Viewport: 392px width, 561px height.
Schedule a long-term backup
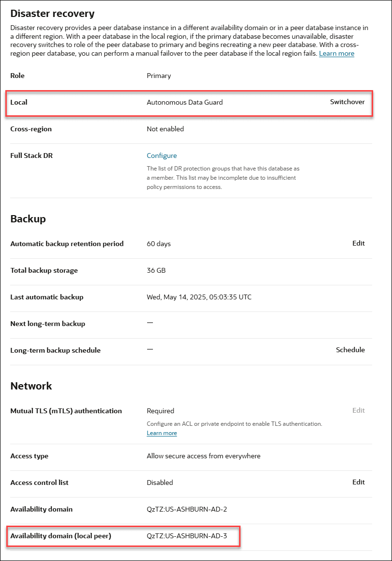click(x=350, y=349)
